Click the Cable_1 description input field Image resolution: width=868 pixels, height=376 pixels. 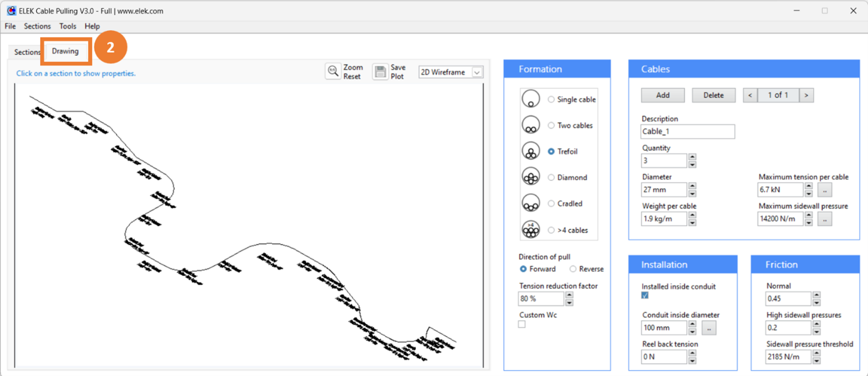pos(687,132)
